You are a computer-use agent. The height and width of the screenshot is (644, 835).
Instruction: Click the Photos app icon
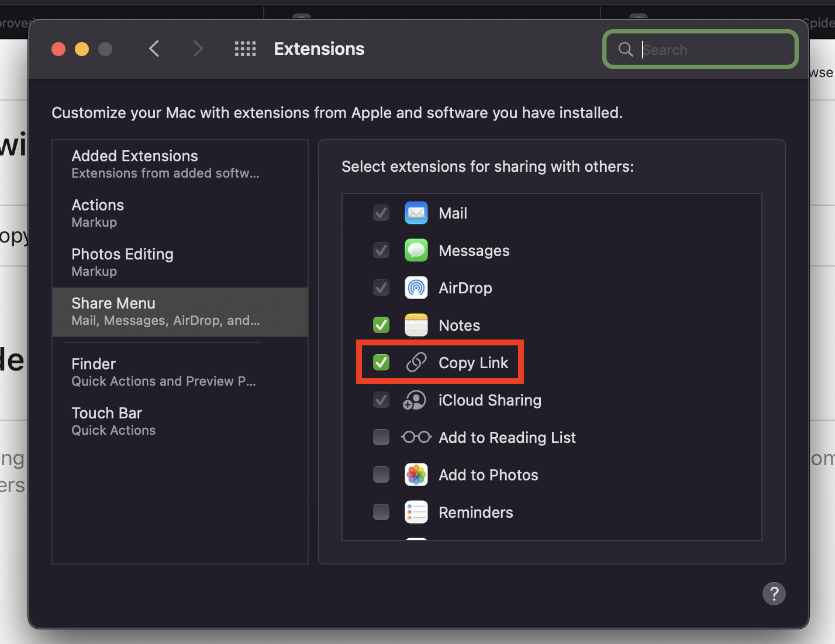(x=416, y=475)
